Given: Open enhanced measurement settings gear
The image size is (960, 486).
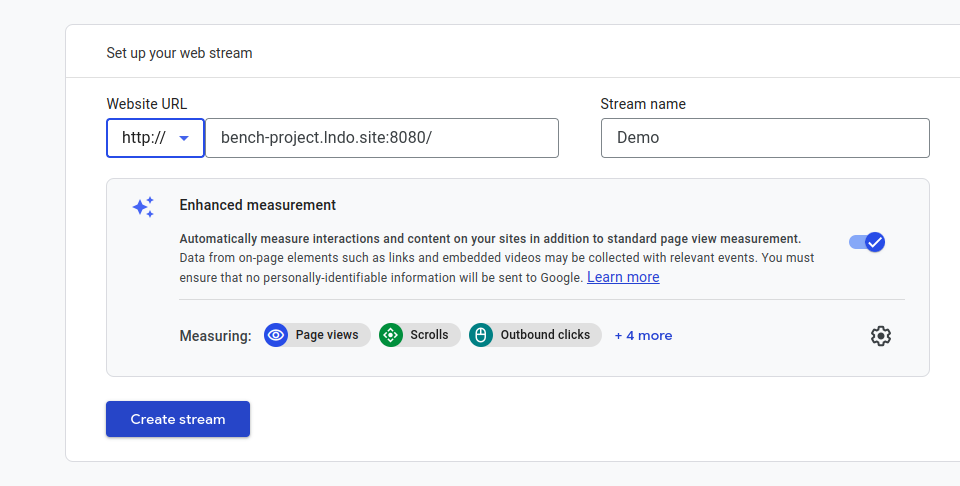Looking at the screenshot, I should (x=880, y=336).
